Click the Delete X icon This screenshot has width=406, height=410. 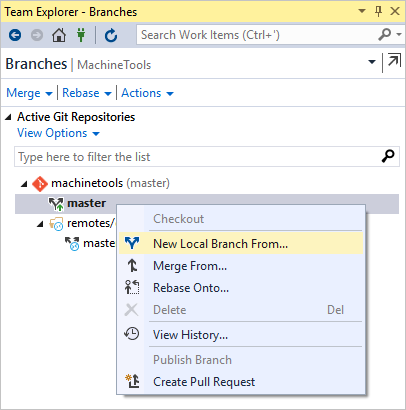(131, 310)
